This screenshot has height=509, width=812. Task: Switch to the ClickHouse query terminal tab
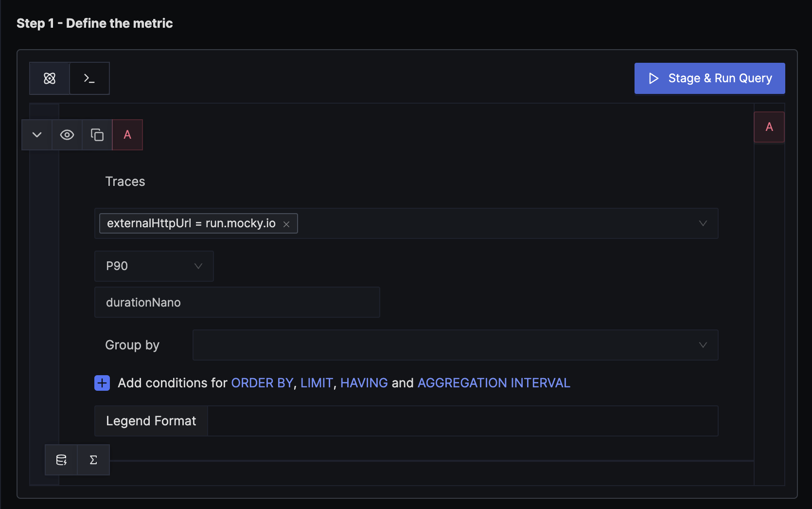click(89, 78)
